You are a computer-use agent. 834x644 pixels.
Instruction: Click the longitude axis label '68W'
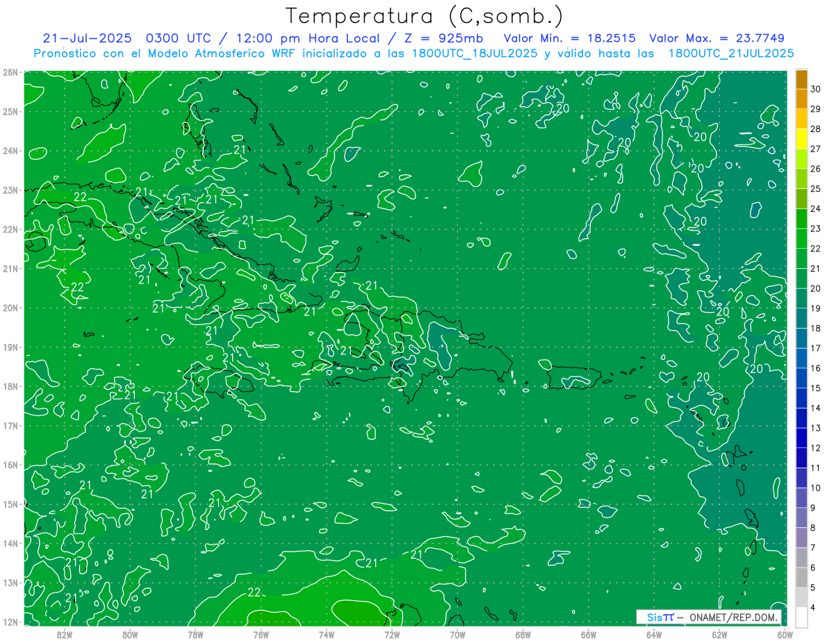[523, 634]
